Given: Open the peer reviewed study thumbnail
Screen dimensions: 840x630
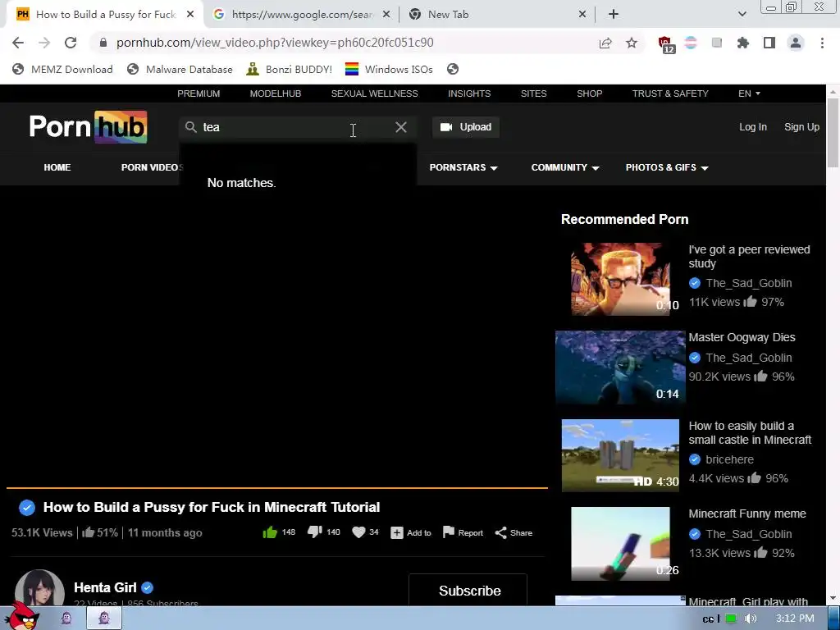Looking at the screenshot, I should (x=620, y=279).
